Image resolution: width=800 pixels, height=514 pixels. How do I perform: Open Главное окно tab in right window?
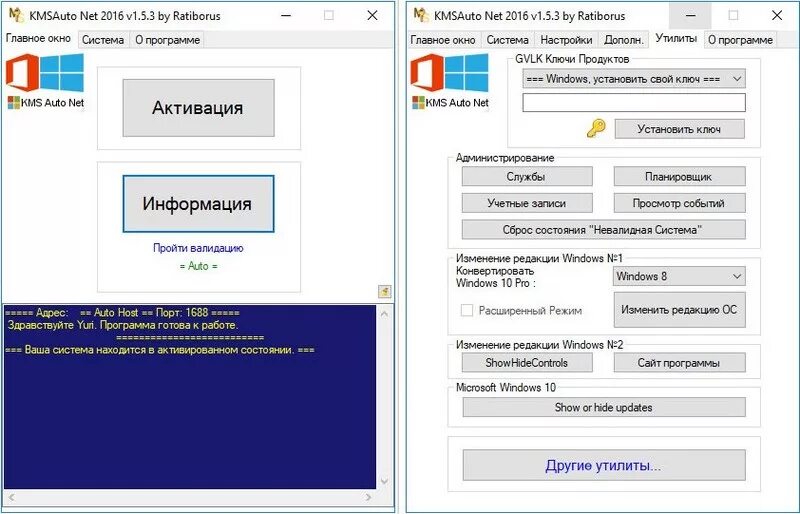tap(443, 40)
